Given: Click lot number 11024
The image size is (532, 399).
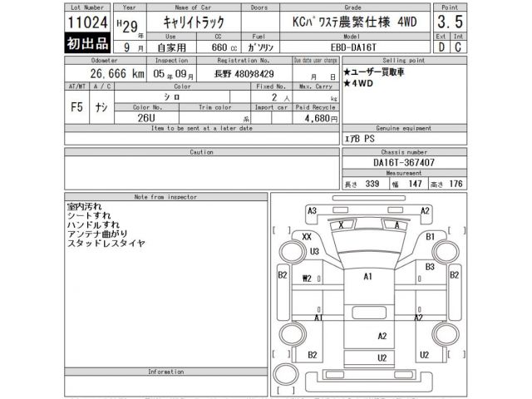Looking at the screenshot, I should pyautogui.click(x=87, y=22).
